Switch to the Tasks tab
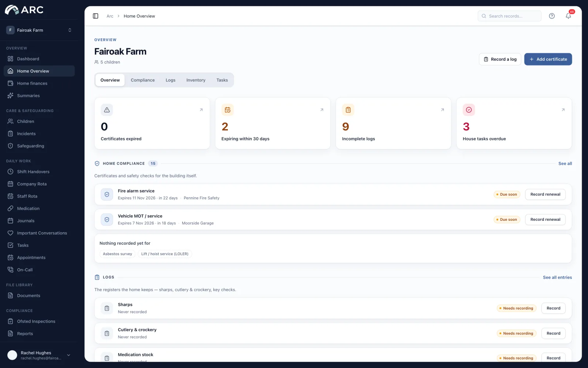588x368 pixels. point(222,80)
